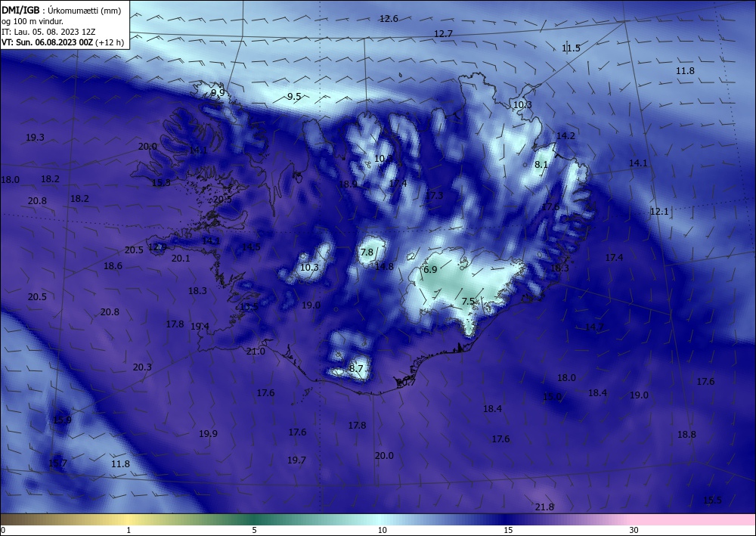The width and height of the screenshot is (756, 536).
Task: Click the 'VT: Sun. 06.08.2023 00Z' valid time
Action: pos(47,42)
